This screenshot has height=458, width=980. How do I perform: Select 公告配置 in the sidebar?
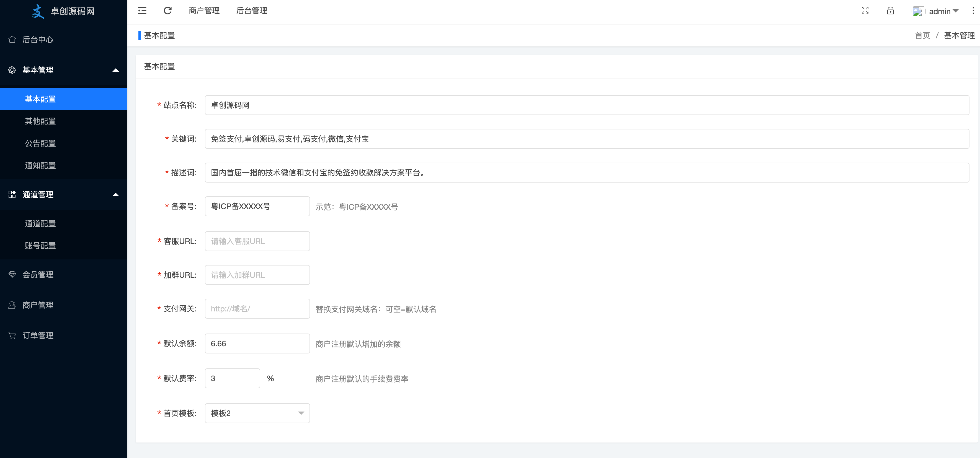point(63,143)
